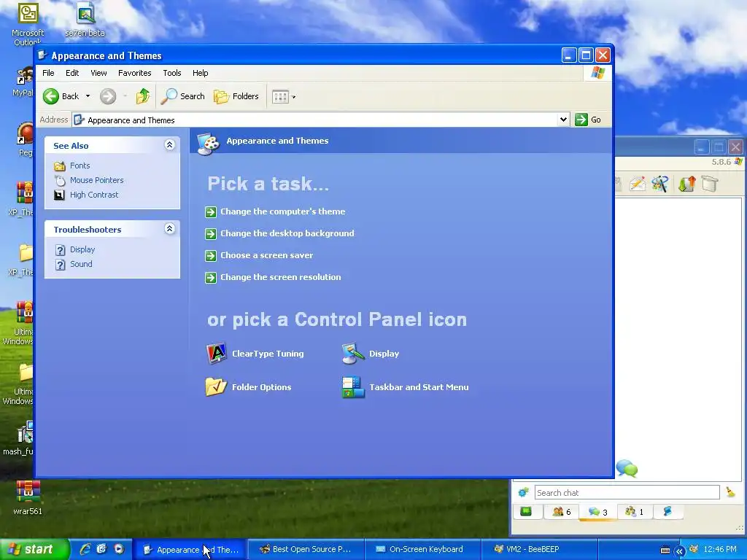Click the system clock showing 12:46 PM
The height and width of the screenshot is (560, 747).
click(720, 549)
